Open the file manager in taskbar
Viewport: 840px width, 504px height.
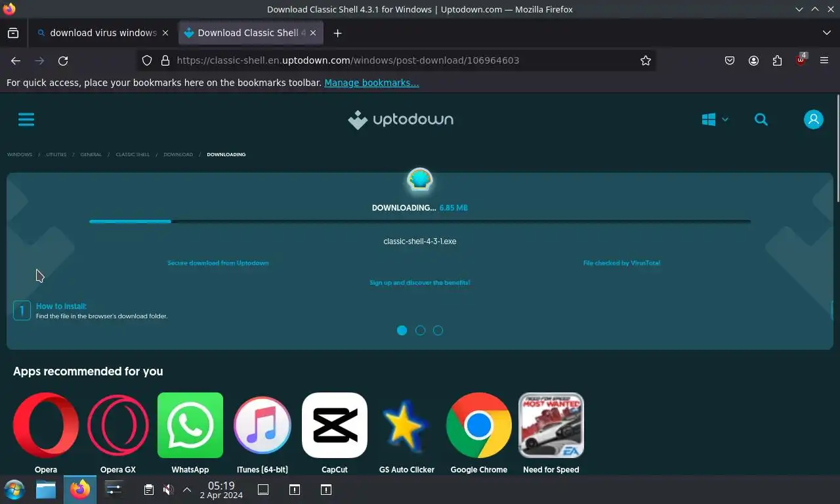[46, 490]
